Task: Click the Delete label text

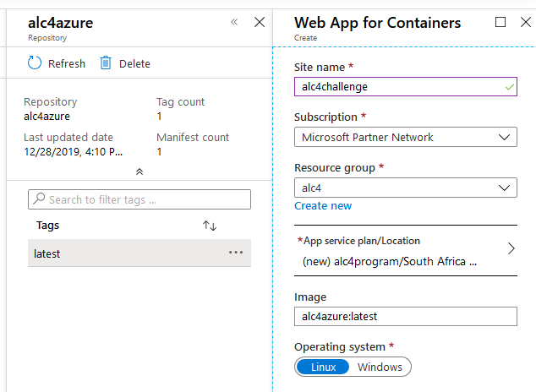Action: [134, 64]
